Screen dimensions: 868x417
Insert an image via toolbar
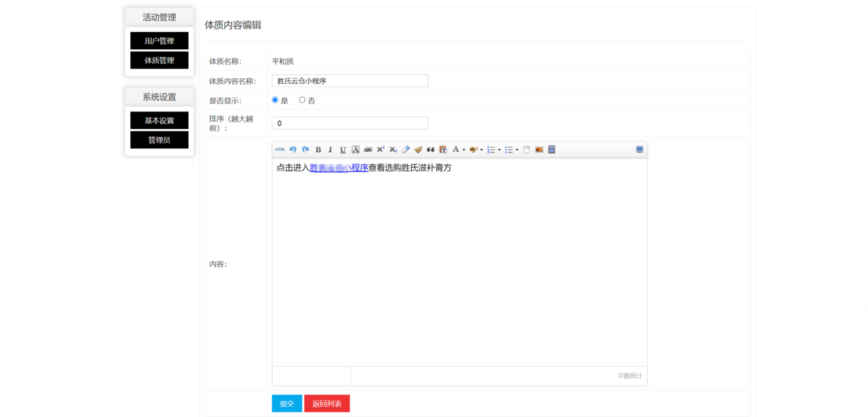tap(539, 149)
